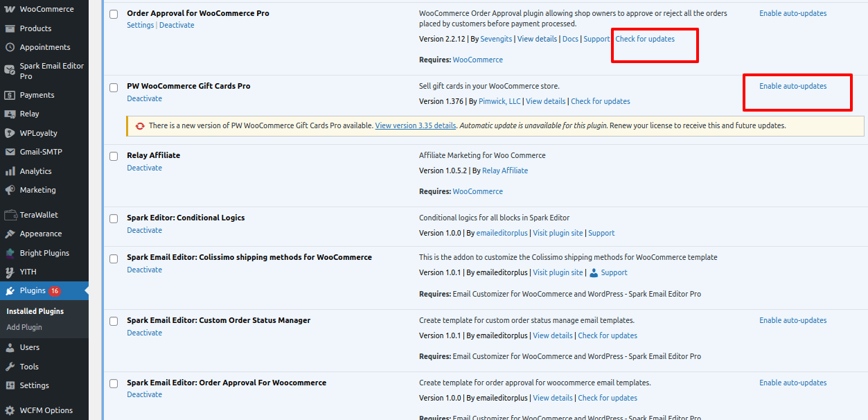The image size is (868, 420).
Task: Click the Gmail-SMTP envelope icon
Action: click(x=10, y=152)
